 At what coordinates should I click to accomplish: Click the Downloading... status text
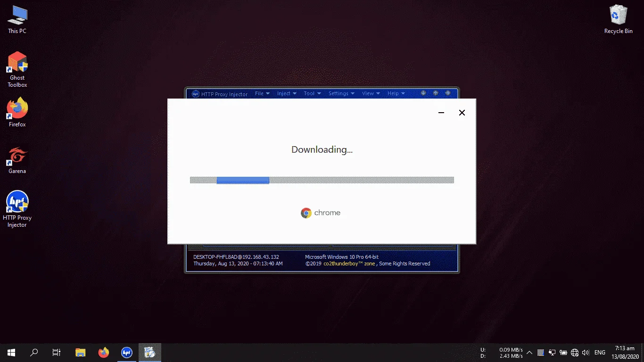pos(322,150)
